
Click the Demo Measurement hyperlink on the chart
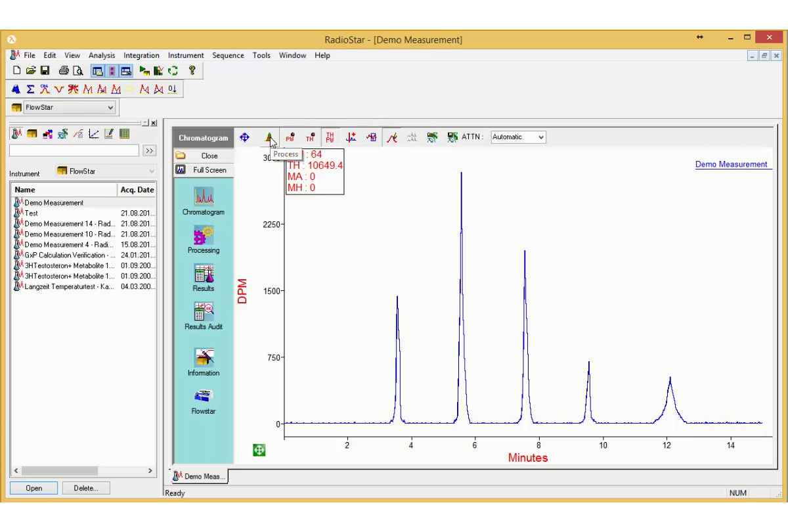coord(732,164)
